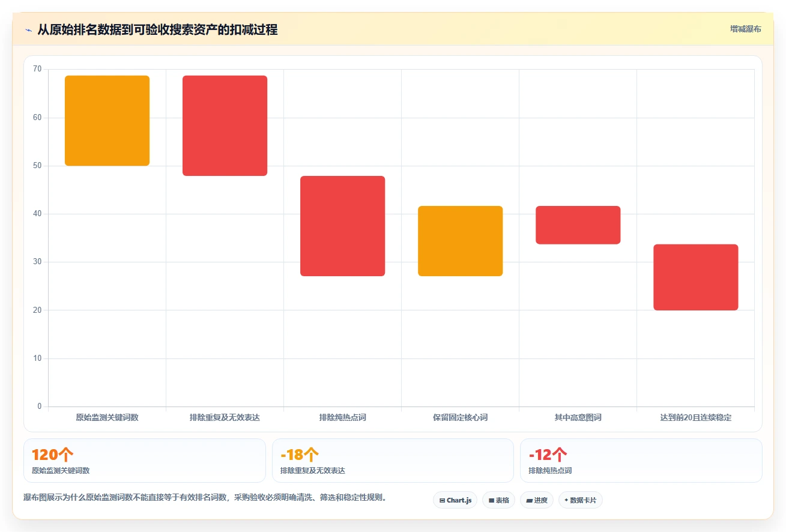Image resolution: width=786 pixels, height=532 pixels.
Task: Click the description text starting with 瀑布图展示
Action: [x=207, y=498]
